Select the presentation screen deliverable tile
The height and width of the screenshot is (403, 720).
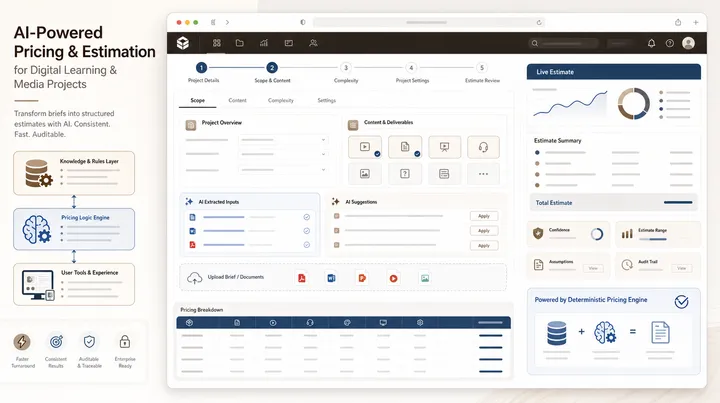coord(444,147)
